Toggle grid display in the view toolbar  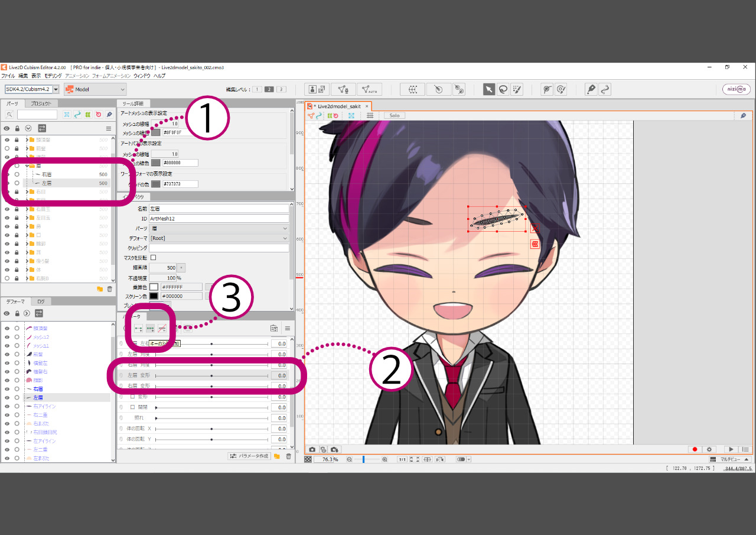click(370, 115)
